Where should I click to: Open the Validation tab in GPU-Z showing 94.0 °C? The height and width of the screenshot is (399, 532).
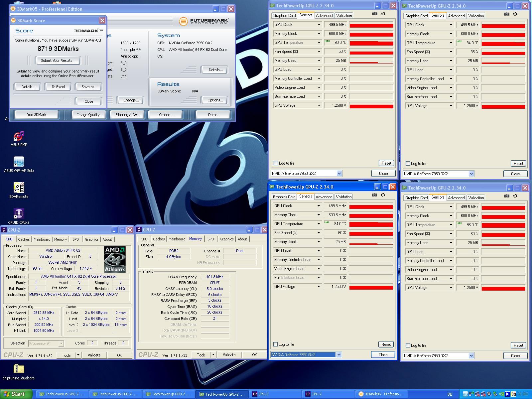tap(343, 197)
